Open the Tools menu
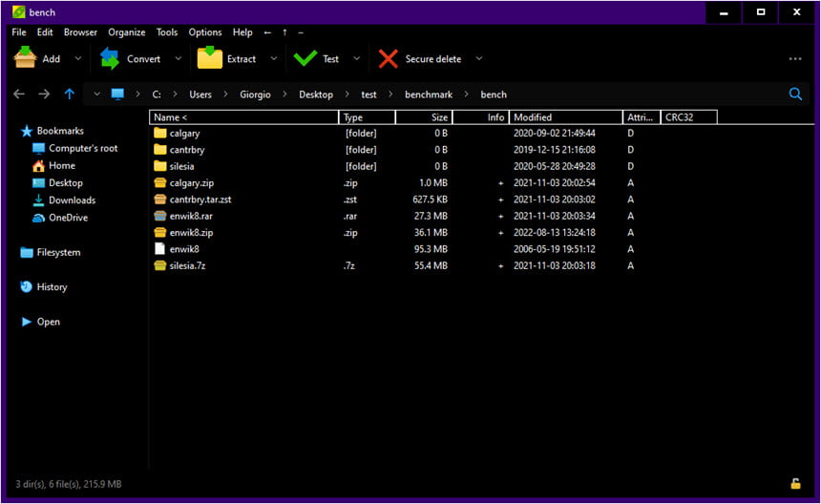This screenshot has height=504, width=821. [x=167, y=32]
